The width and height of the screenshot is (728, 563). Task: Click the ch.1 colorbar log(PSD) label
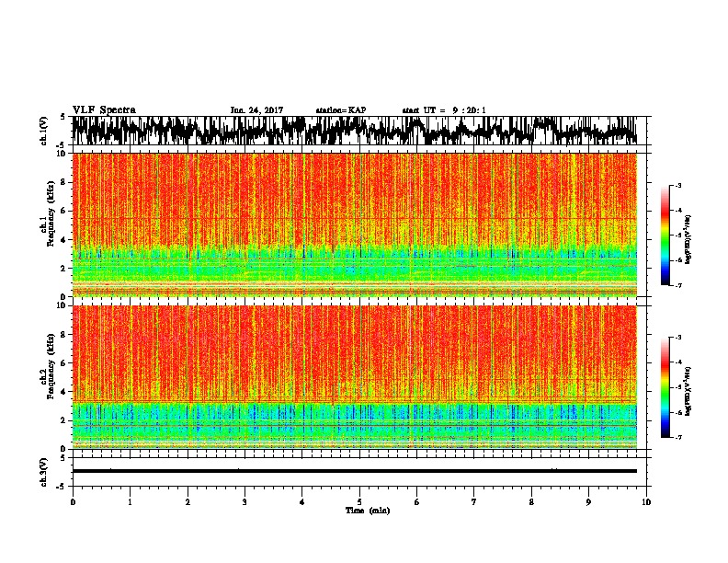pyautogui.click(x=688, y=239)
